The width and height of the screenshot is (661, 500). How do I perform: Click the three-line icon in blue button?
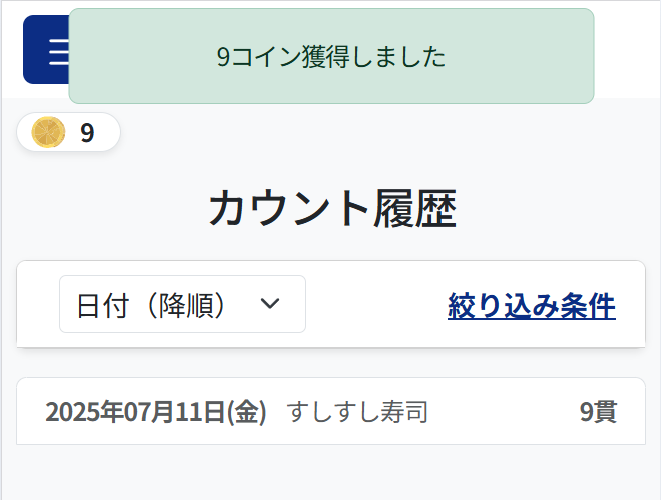pyautogui.click(x=59, y=51)
